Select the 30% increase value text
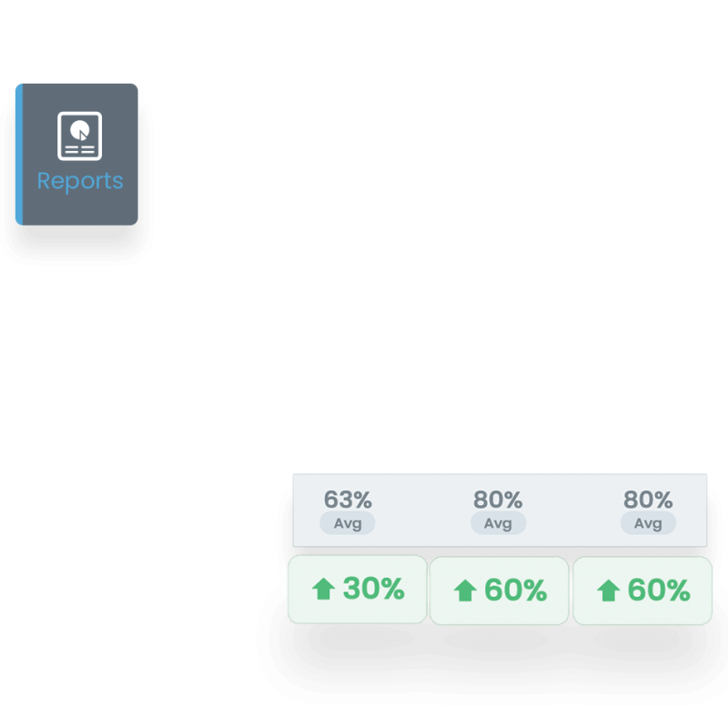728x728 pixels. pos(373,589)
